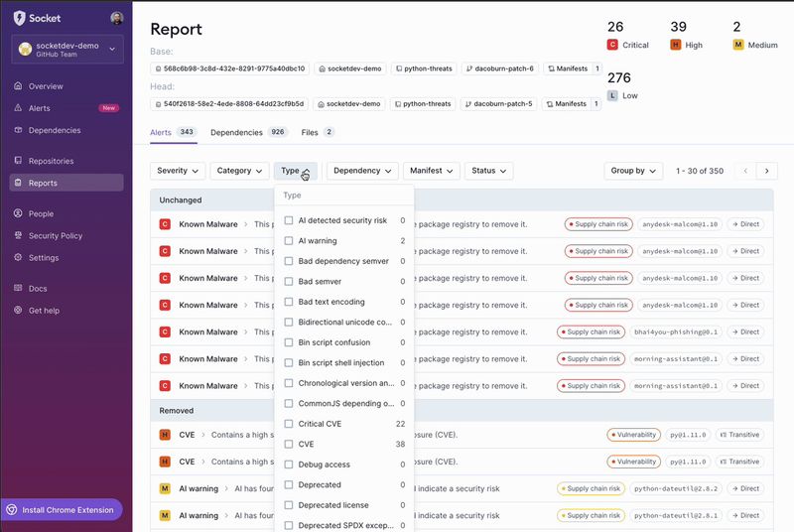Click the Security Policy icon
The height and width of the screenshot is (532, 794).
(18, 235)
